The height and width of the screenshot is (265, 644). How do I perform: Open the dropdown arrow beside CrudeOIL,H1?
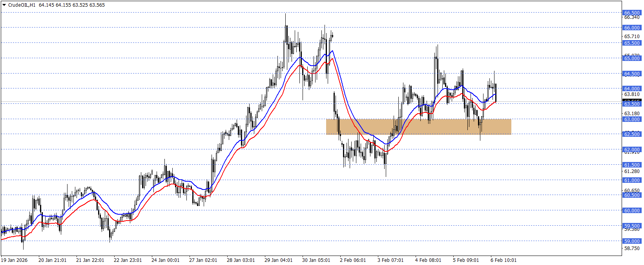[x=4, y=5]
